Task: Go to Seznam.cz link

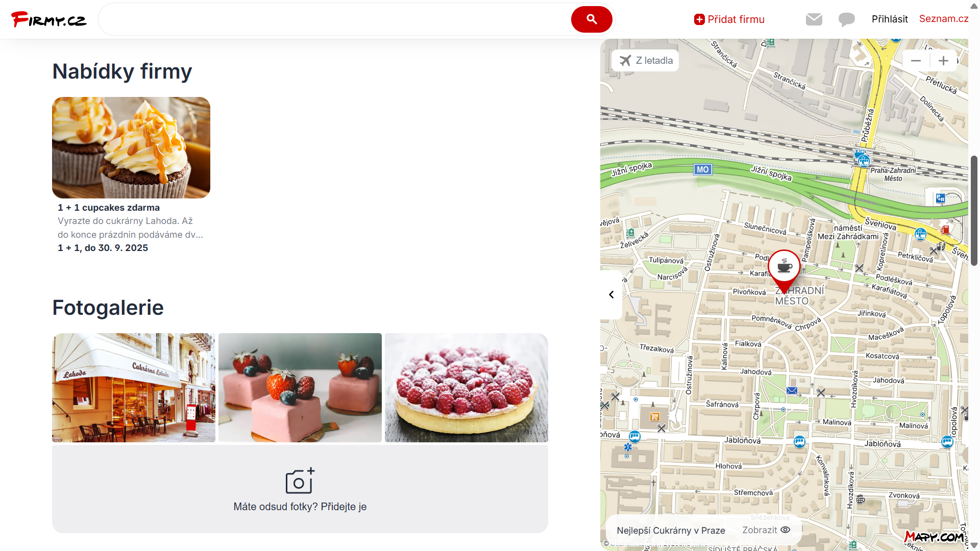Action: (x=944, y=19)
